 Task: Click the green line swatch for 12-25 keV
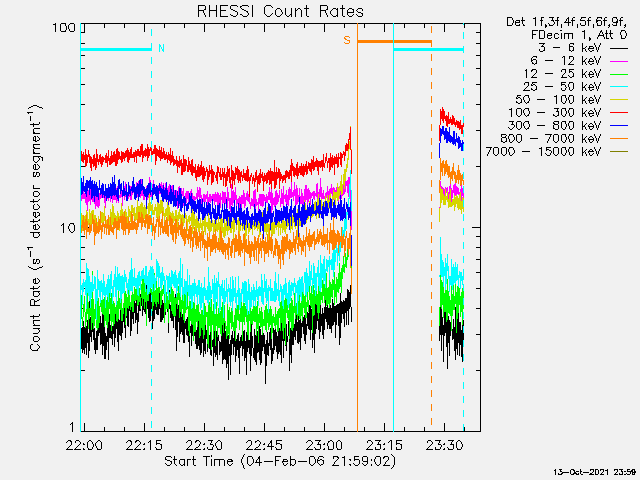click(619, 74)
